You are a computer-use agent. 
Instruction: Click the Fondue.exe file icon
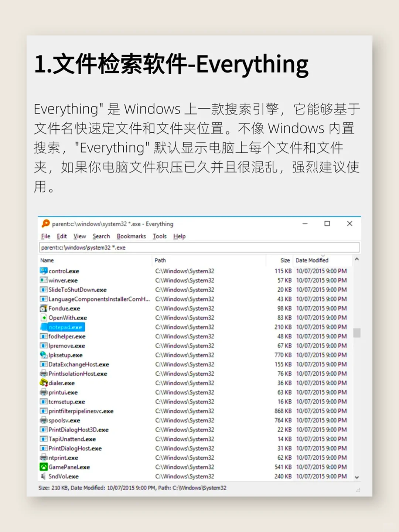44,308
